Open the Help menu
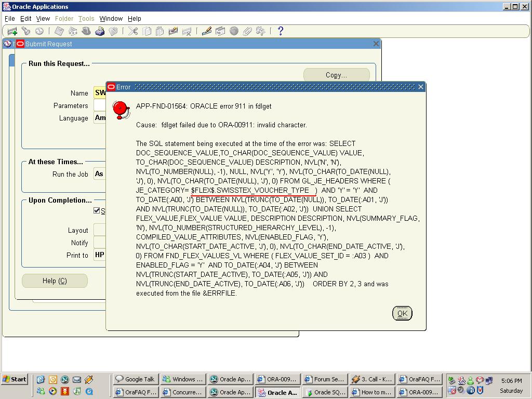 pos(135,19)
